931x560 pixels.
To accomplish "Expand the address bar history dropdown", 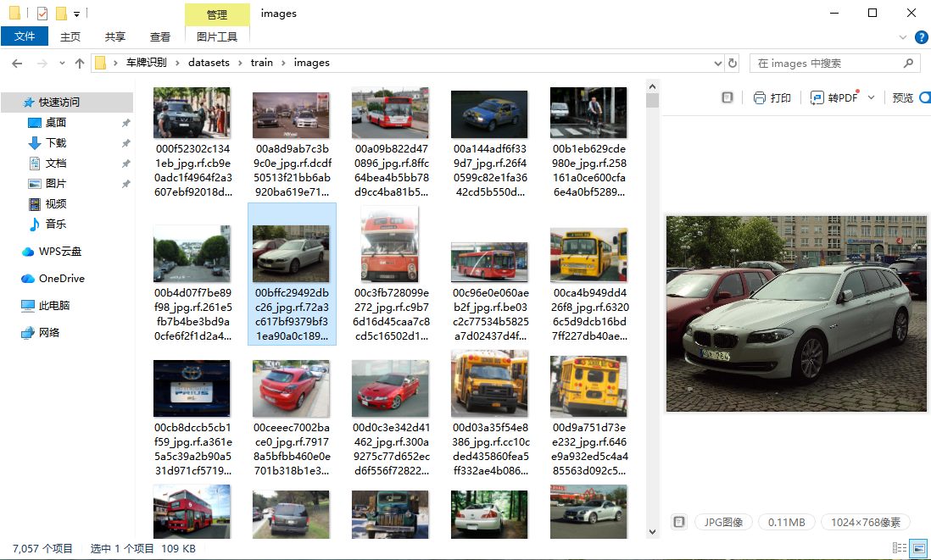I will (718, 63).
